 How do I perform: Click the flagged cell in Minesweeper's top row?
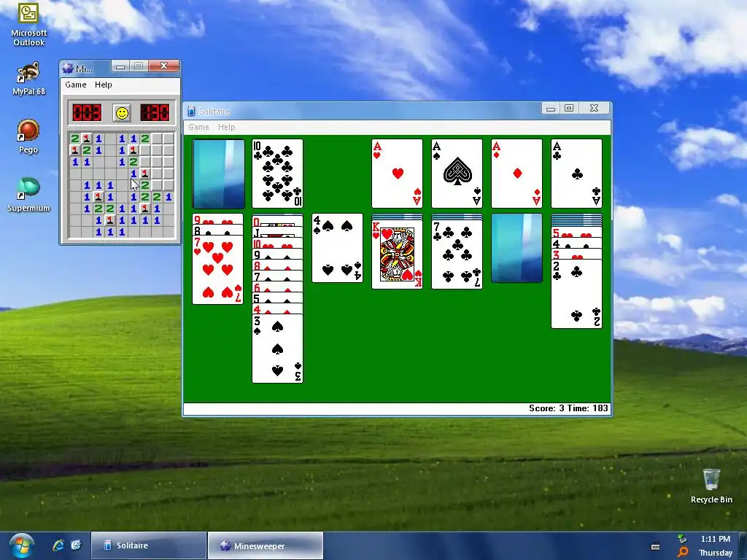[x=87, y=139]
